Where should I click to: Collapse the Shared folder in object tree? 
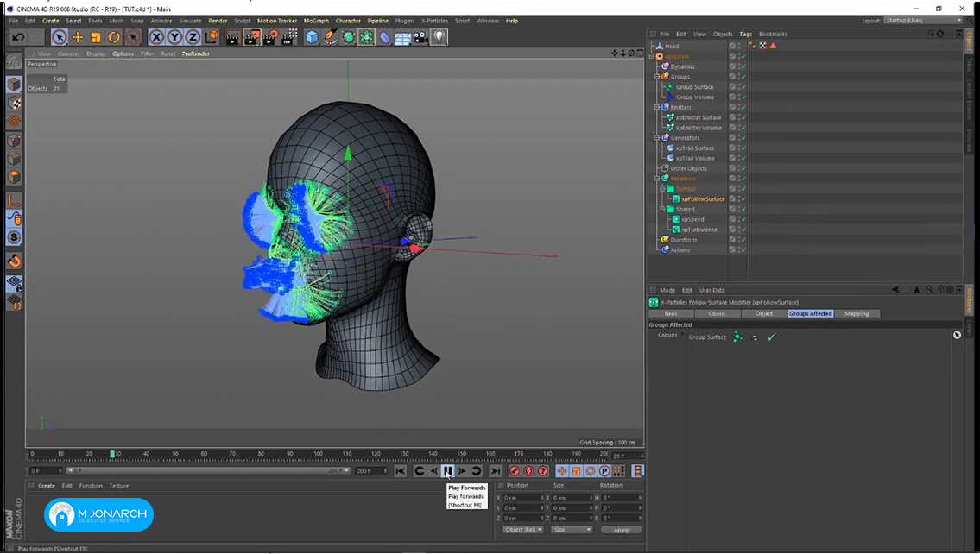coord(662,209)
